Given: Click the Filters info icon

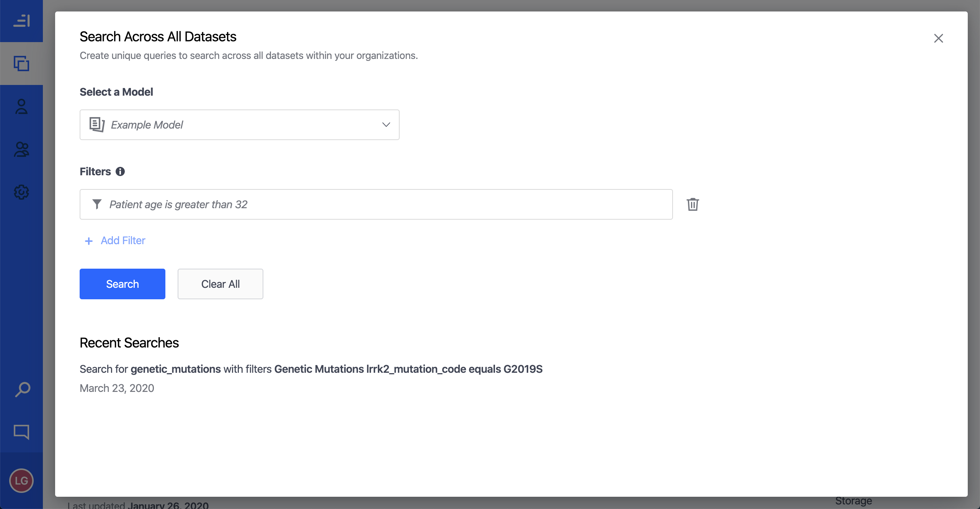Looking at the screenshot, I should point(120,171).
